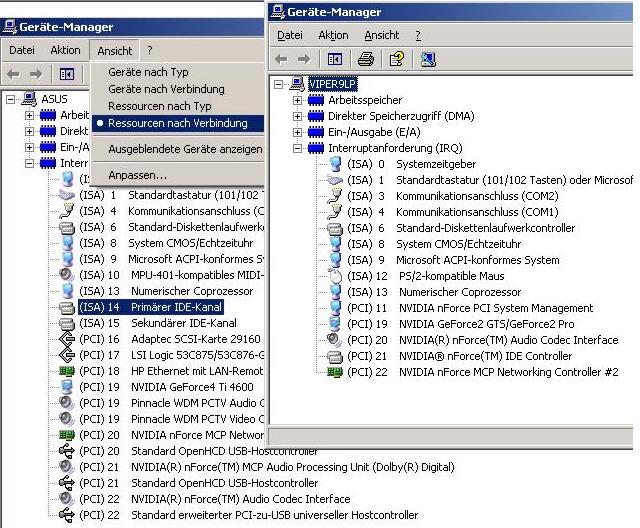The image size is (640, 528).
Task: Click display icon beside NVIDIA GeForce2 GTS
Action: pyautogui.click(x=335, y=324)
